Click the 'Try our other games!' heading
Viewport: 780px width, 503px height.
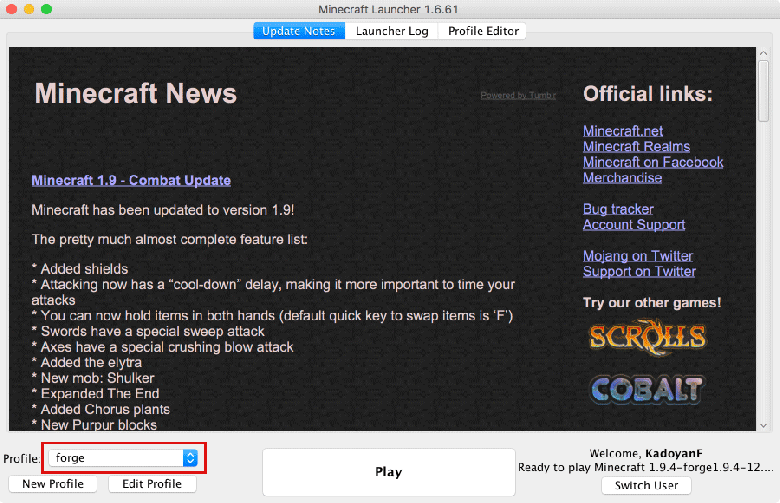coord(652,302)
